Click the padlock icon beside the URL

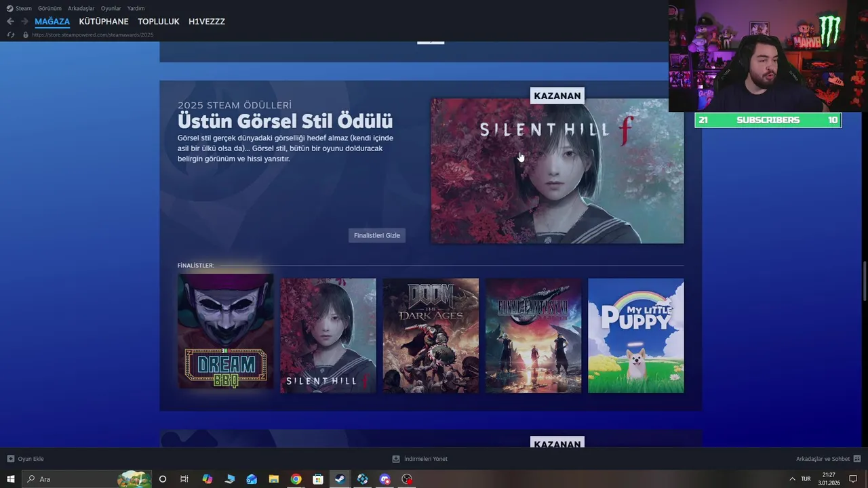point(26,35)
